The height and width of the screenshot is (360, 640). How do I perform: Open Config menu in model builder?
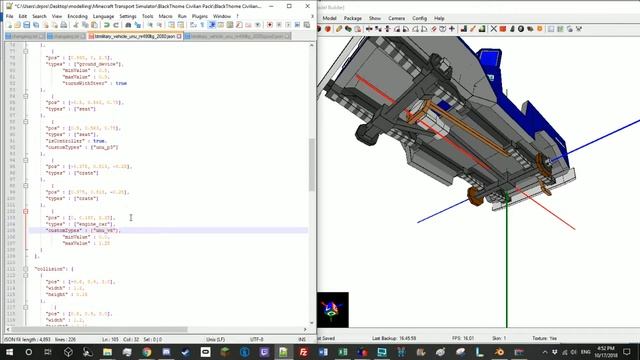pos(419,18)
